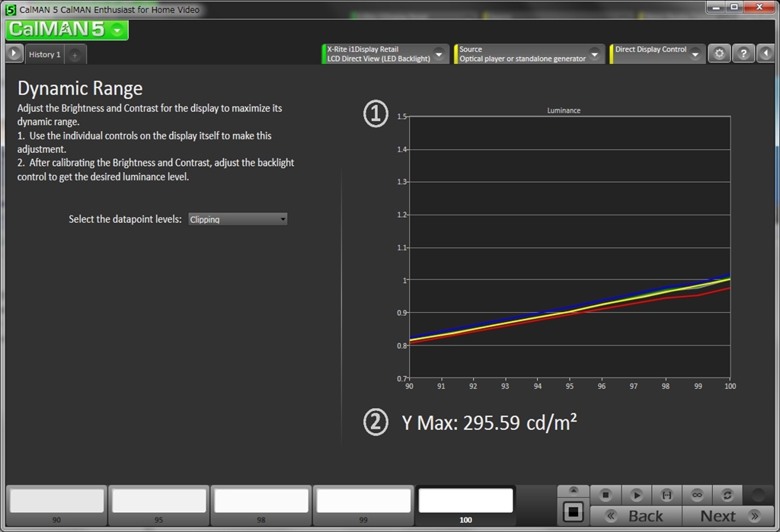The height and width of the screenshot is (532, 780).
Task: Select the 99 percent white pattern swatch
Action: click(363, 505)
